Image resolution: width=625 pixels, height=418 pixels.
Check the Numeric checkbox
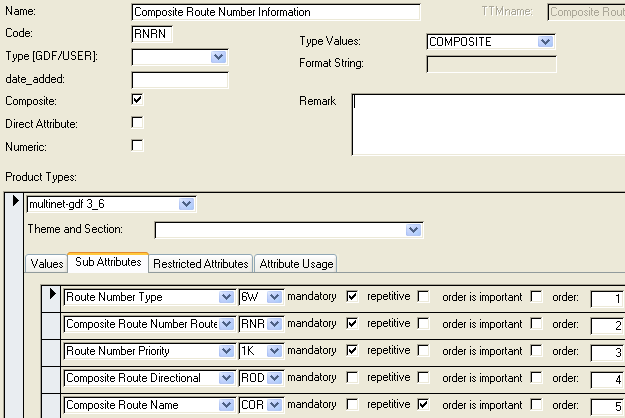pos(137,145)
